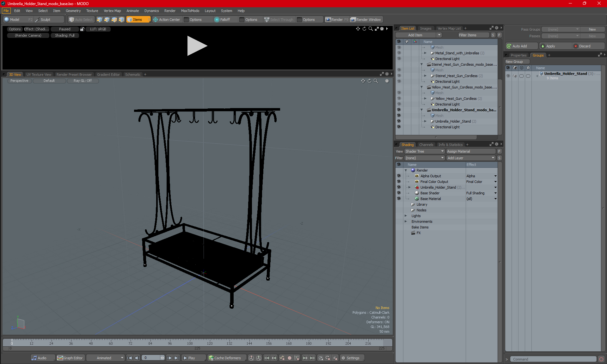The image size is (607, 364).
Task: Click the Discard button
Action: [588, 46]
